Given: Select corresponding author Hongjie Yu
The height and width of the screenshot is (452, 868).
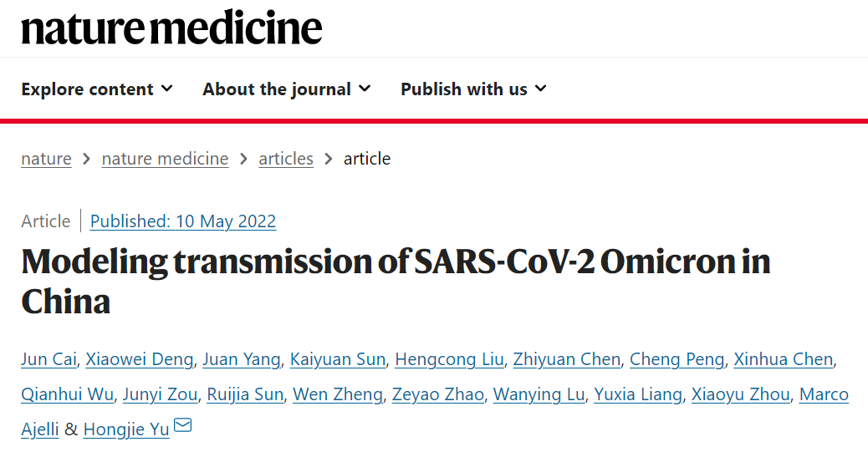Looking at the screenshot, I should pyautogui.click(x=126, y=429).
